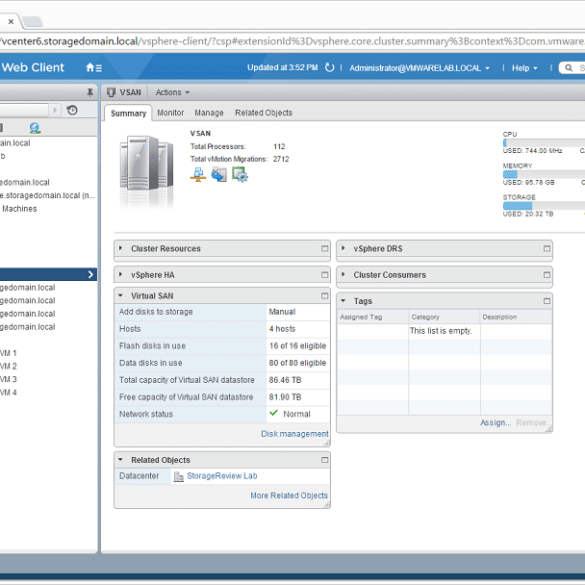Image resolution: width=585 pixels, height=585 pixels.
Task: Select the networking globe inventory icon
Action: click(x=35, y=128)
